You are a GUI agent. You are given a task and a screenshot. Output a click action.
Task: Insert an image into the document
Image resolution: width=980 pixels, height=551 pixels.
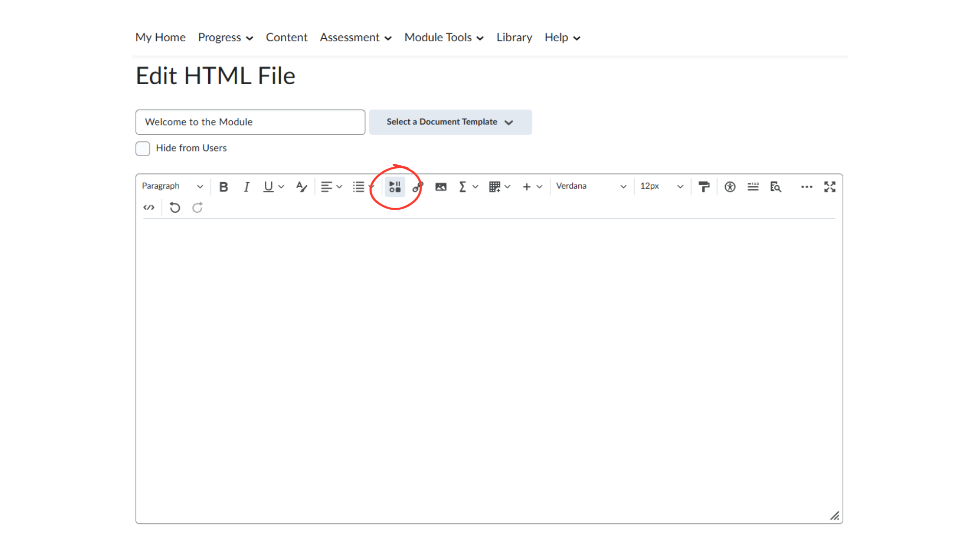tap(440, 187)
